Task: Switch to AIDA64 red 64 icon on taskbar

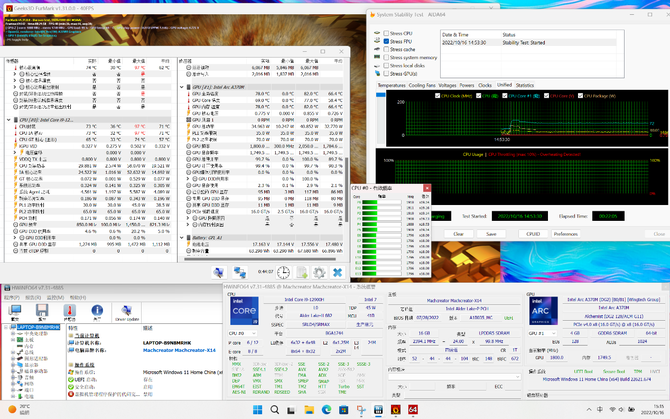Action: [413, 410]
